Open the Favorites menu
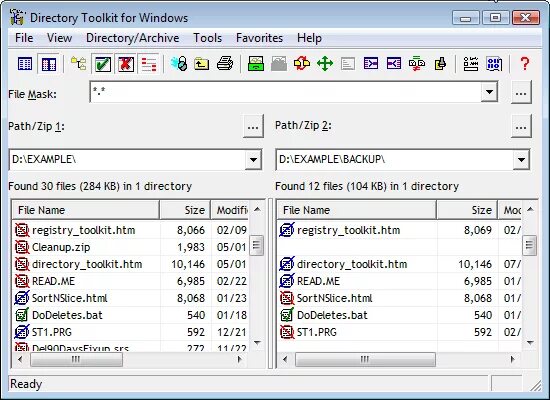550x400 pixels. point(260,38)
